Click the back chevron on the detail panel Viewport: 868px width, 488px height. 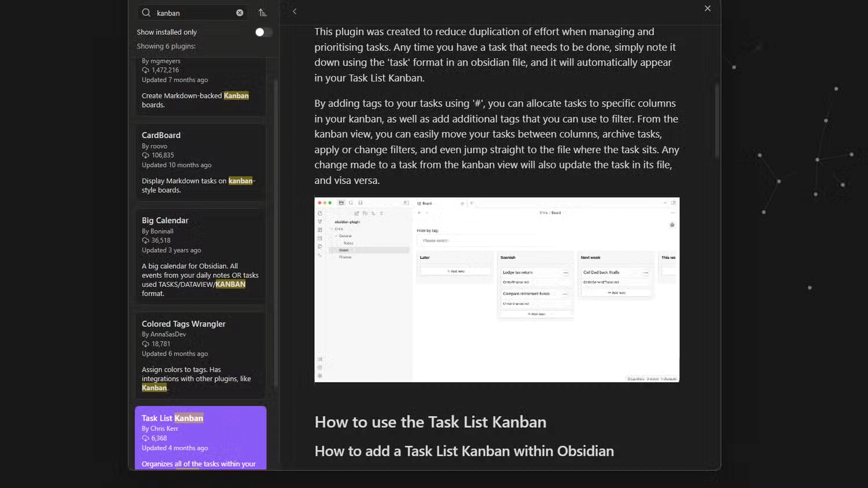click(295, 11)
